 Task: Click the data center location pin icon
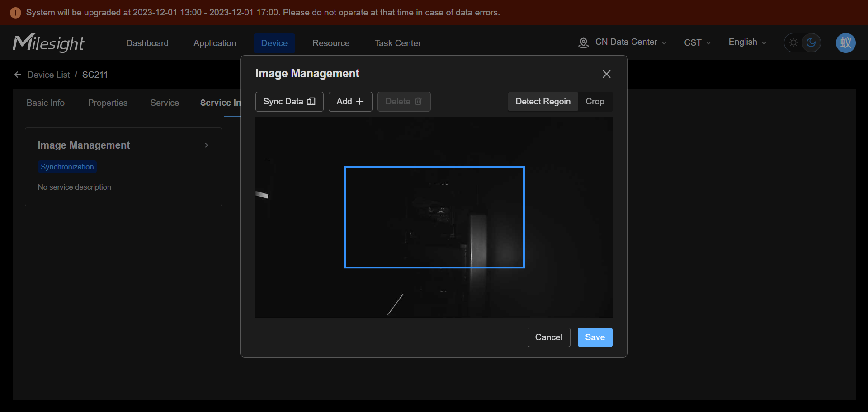coord(583,43)
